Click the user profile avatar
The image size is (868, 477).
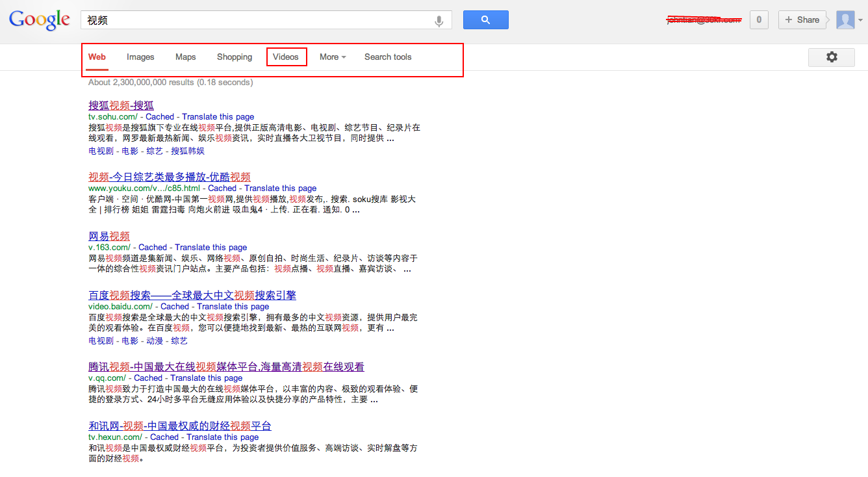click(x=845, y=20)
